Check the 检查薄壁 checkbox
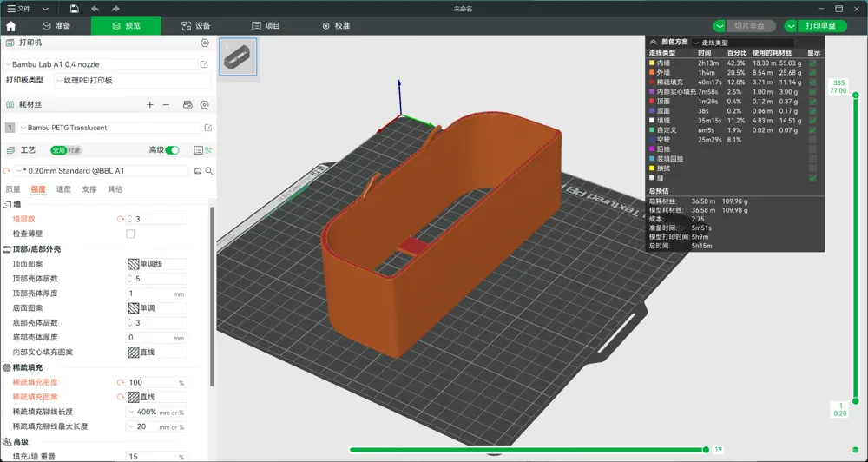 click(130, 234)
